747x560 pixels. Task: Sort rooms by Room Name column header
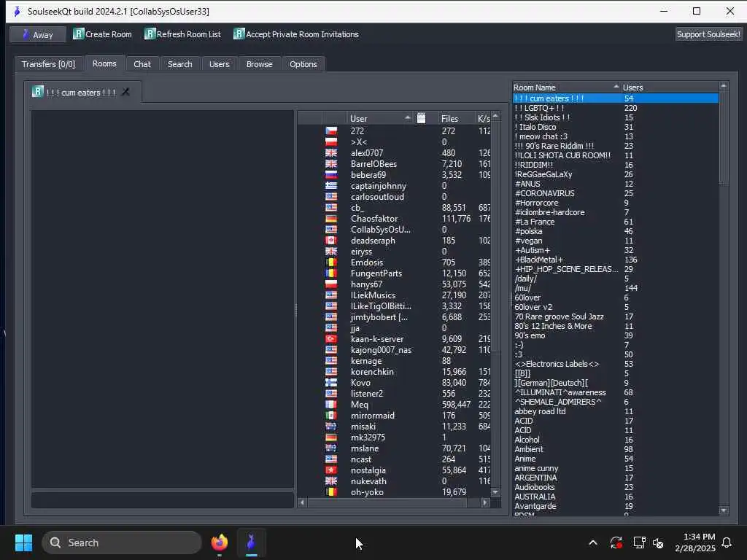[x=566, y=87]
